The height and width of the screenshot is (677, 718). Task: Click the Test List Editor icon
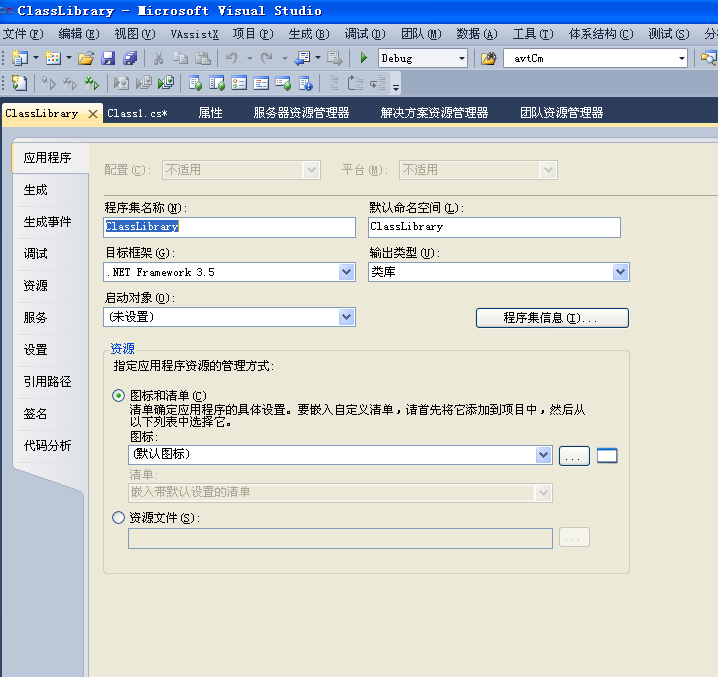tap(217, 83)
